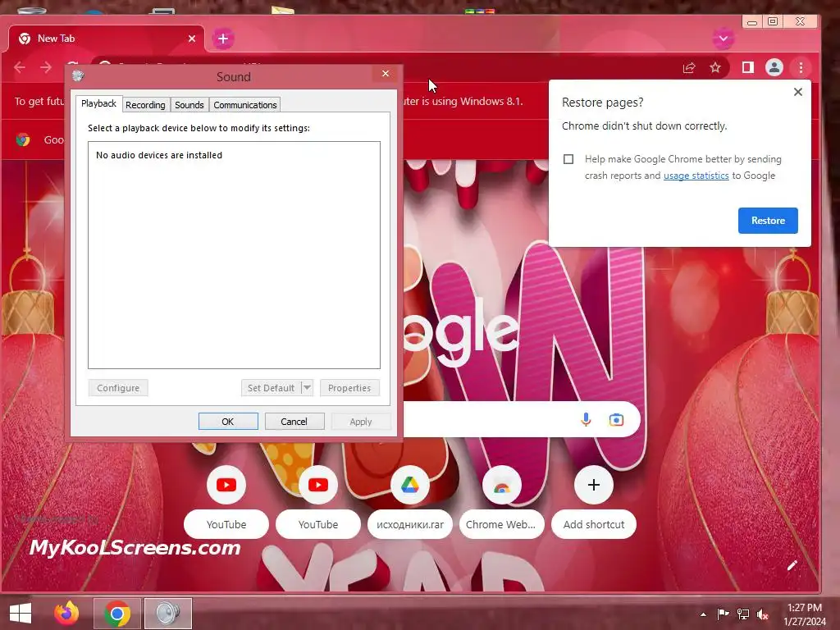
Task: Open second YouTube shortcut icon
Action: [x=318, y=485]
